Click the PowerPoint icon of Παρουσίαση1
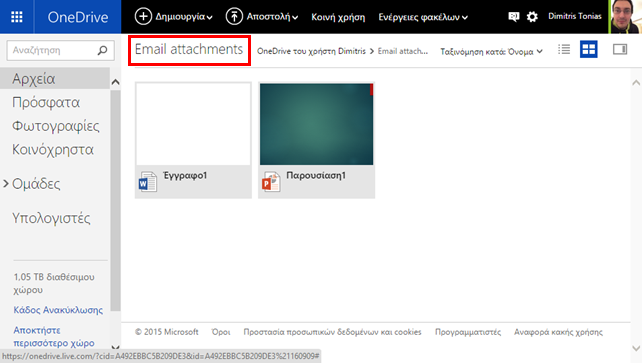642x363 pixels. point(271,182)
